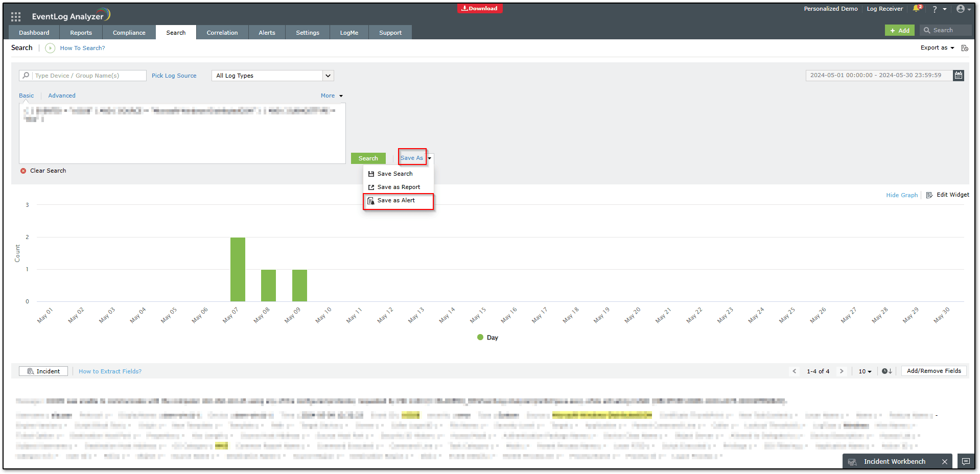This screenshot has height=474, width=980.
Task: Switch to the Correlation tab
Action: point(222,33)
